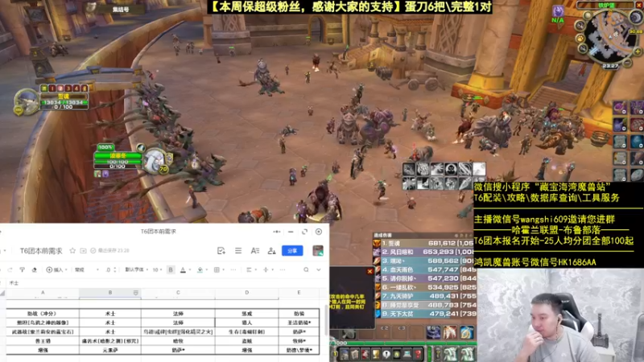Viewport: 644px width, 362px height.
Task: Click the 最近保存 saved-status check icon
Action: click(x=93, y=250)
